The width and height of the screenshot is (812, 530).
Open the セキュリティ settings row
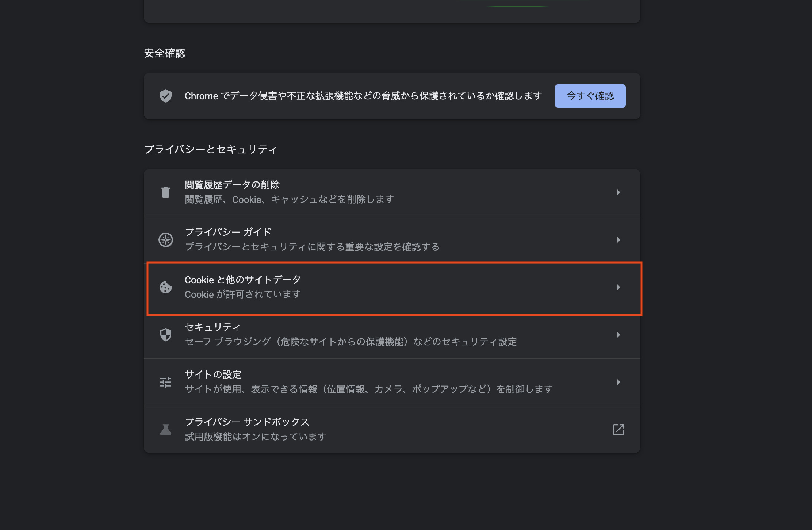tap(392, 335)
